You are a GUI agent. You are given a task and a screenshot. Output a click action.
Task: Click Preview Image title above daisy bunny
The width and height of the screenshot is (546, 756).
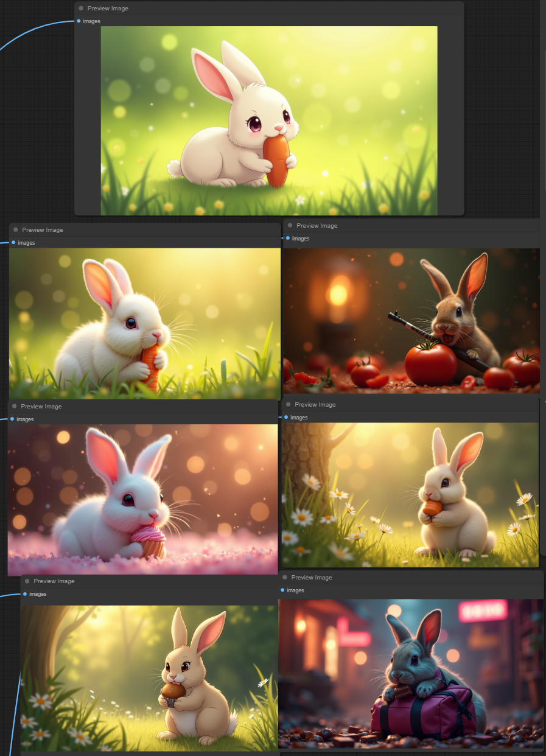[315, 405]
